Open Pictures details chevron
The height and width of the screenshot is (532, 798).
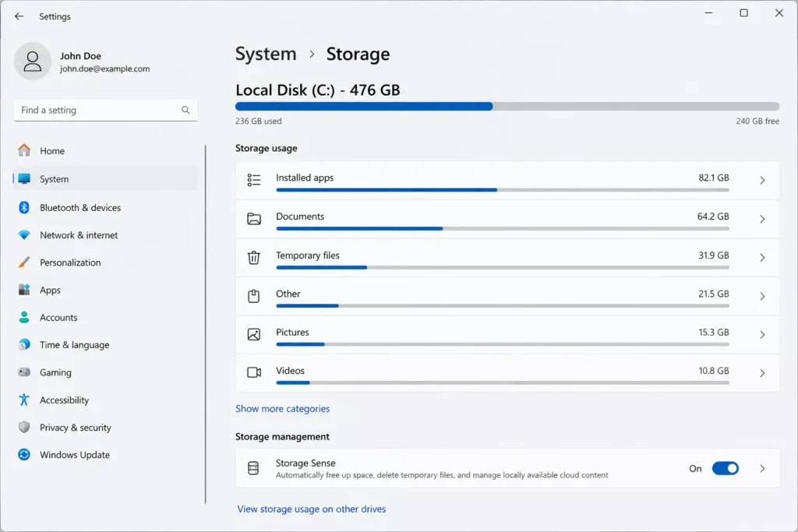[762, 335]
